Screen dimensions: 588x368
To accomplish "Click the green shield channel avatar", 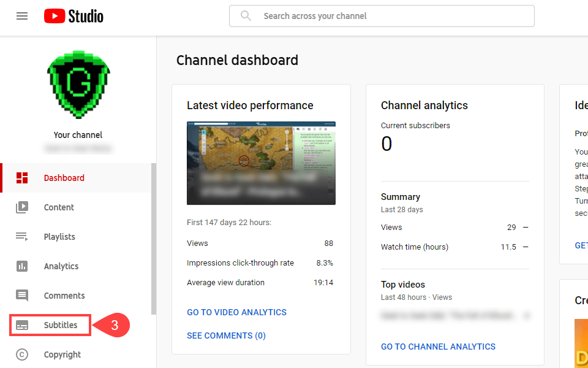I will (x=78, y=85).
